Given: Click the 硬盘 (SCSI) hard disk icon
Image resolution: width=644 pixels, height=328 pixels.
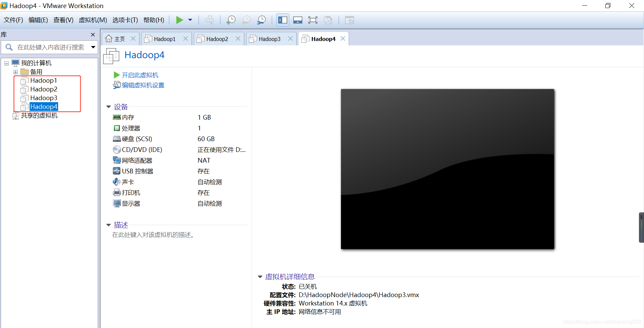Looking at the screenshot, I should coord(117,139).
